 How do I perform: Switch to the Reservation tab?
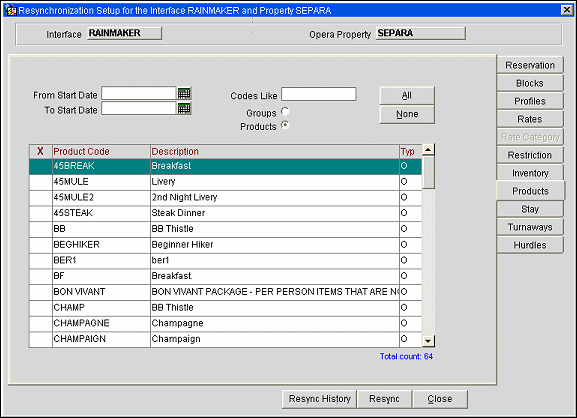click(530, 65)
